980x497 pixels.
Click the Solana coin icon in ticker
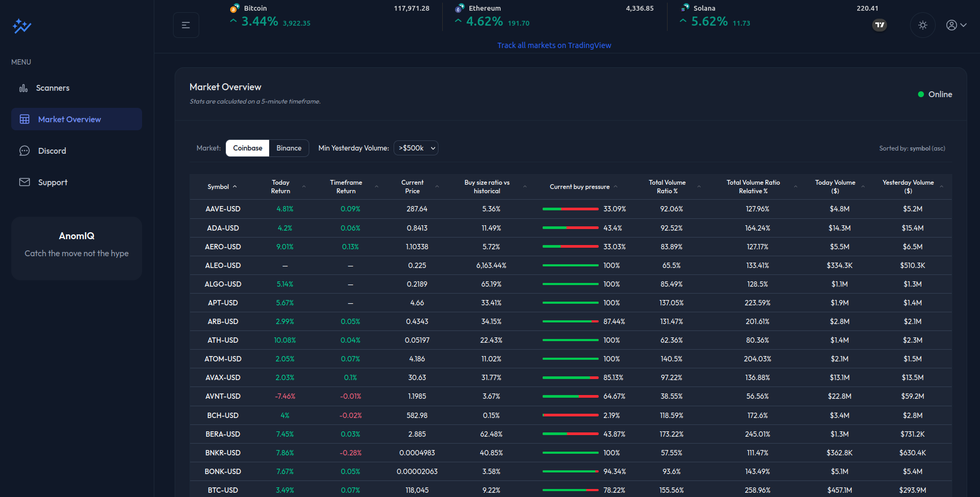(685, 8)
